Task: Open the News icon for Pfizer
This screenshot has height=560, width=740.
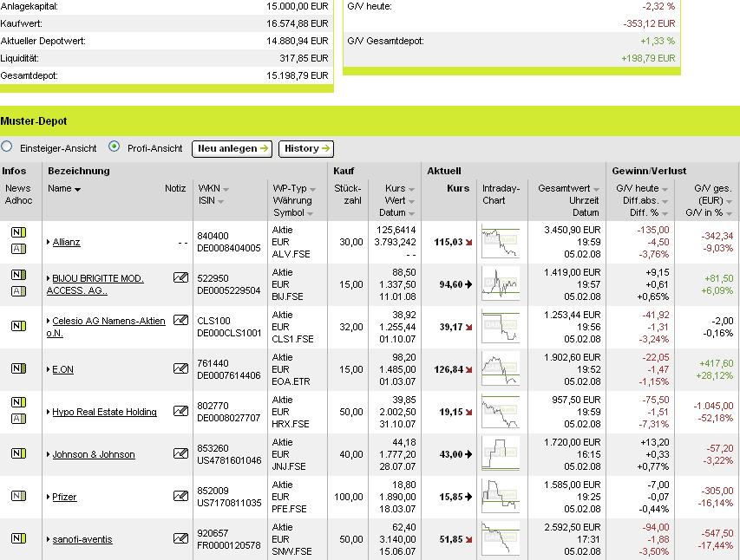Action: tap(18, 495)
